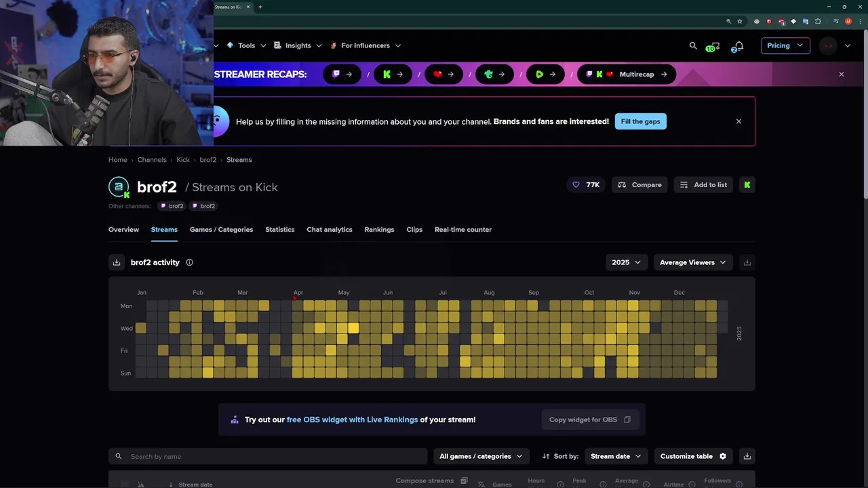Select the yellow Wednesday cell in first January week
This screenshot has width=868, height=488.
pos(141,328)
